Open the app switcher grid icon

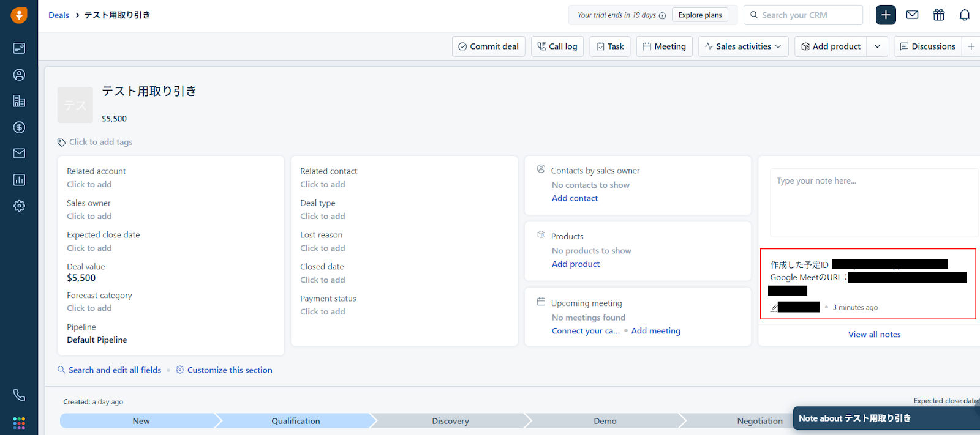19,423
